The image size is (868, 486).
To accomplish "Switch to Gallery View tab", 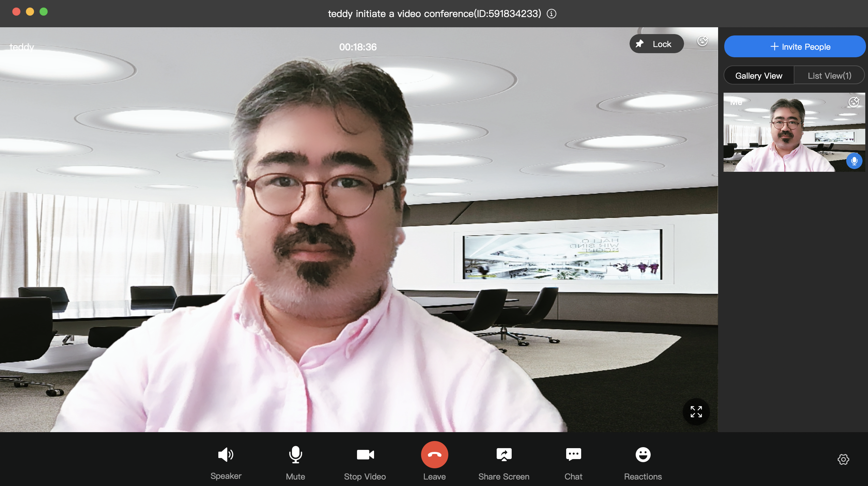I will coord(759,76).
